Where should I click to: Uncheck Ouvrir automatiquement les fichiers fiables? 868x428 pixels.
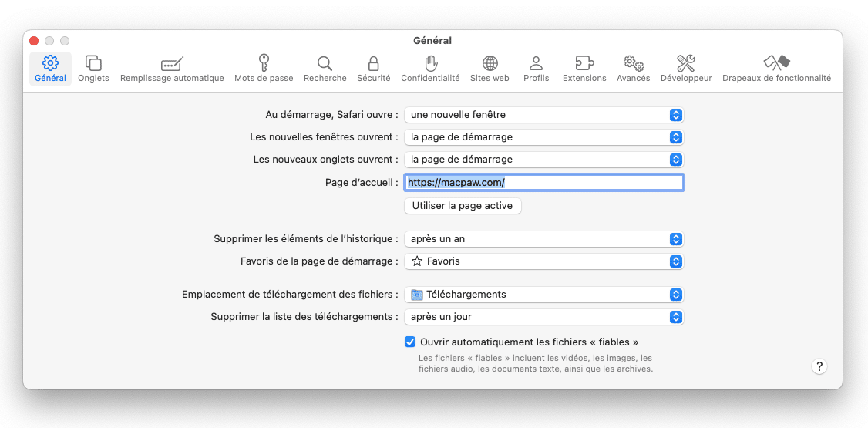point(410,342)
